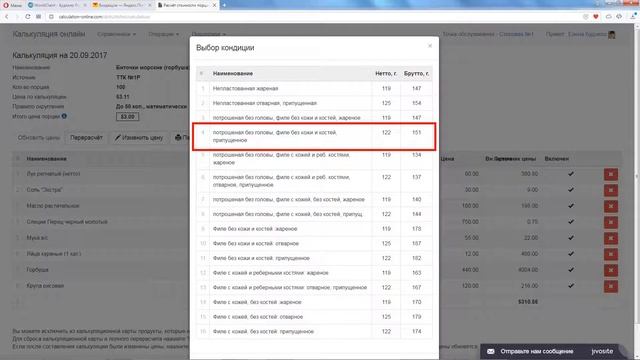Toggle Включен checkmark for Мука в/с
Image resolution: width=640 pixels, height=360 pixels.
point(571,238)
